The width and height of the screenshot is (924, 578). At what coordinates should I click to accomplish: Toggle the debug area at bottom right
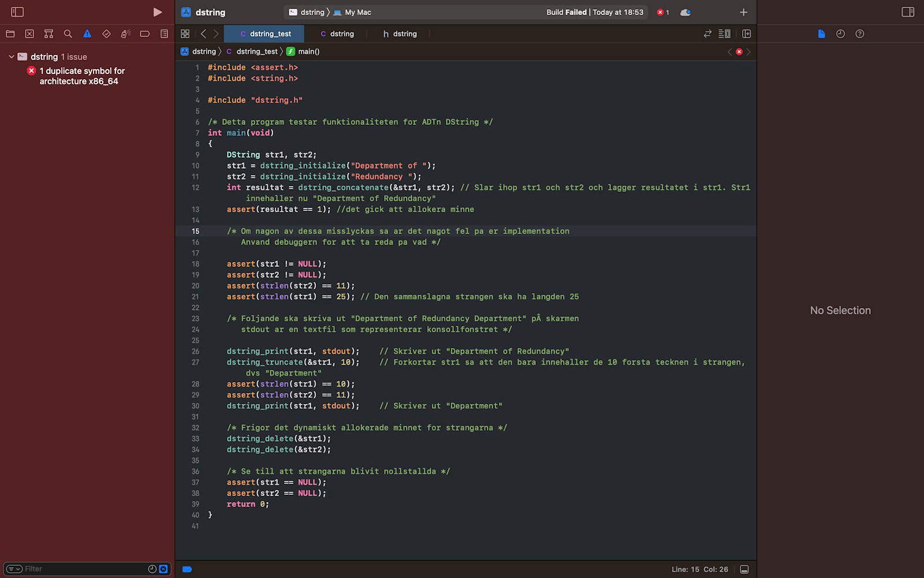coord(744,569)
